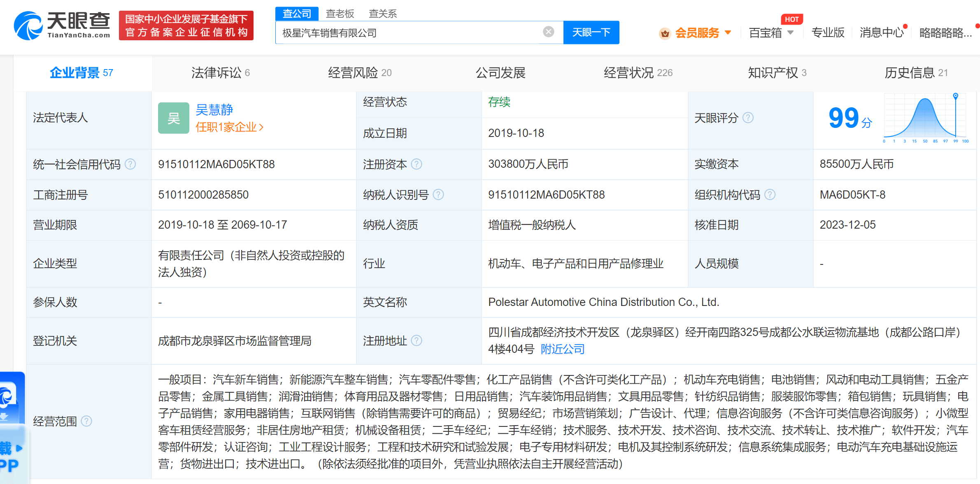Image resolution: width=980 pixels, height=484 pixels.
Task: Open legal representative 吴慧静 profile link
Action: tap(214, 110)
